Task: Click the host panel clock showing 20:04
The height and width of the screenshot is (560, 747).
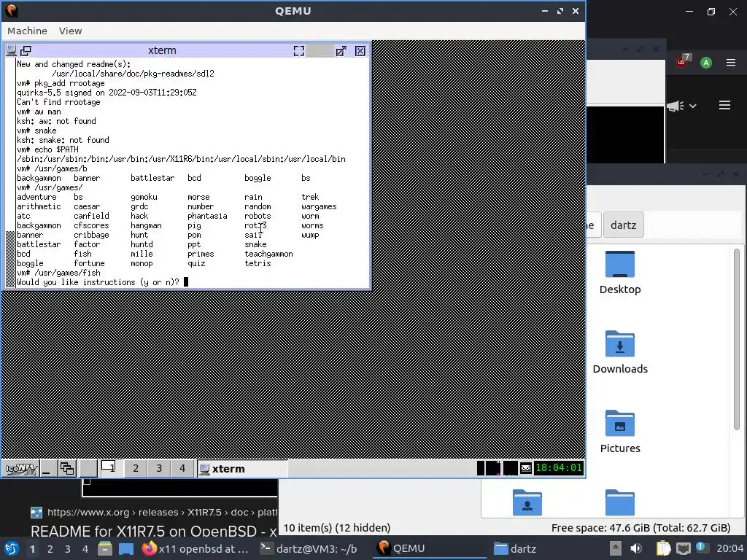Action: pyautogui.click(x=729, y=548)
